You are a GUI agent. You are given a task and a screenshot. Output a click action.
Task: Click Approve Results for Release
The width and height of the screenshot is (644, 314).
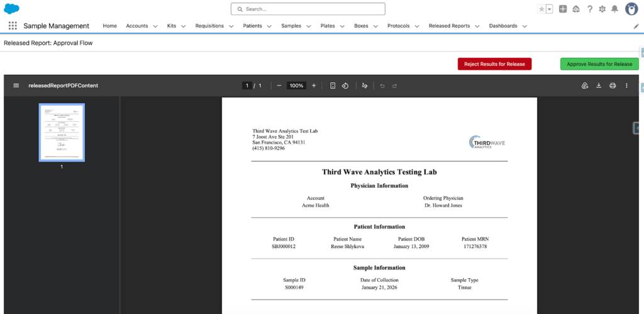599,64
